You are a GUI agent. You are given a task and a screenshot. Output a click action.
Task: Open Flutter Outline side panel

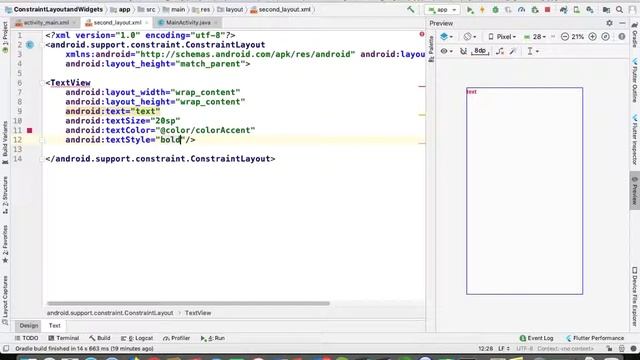click(x=635, y=81)
